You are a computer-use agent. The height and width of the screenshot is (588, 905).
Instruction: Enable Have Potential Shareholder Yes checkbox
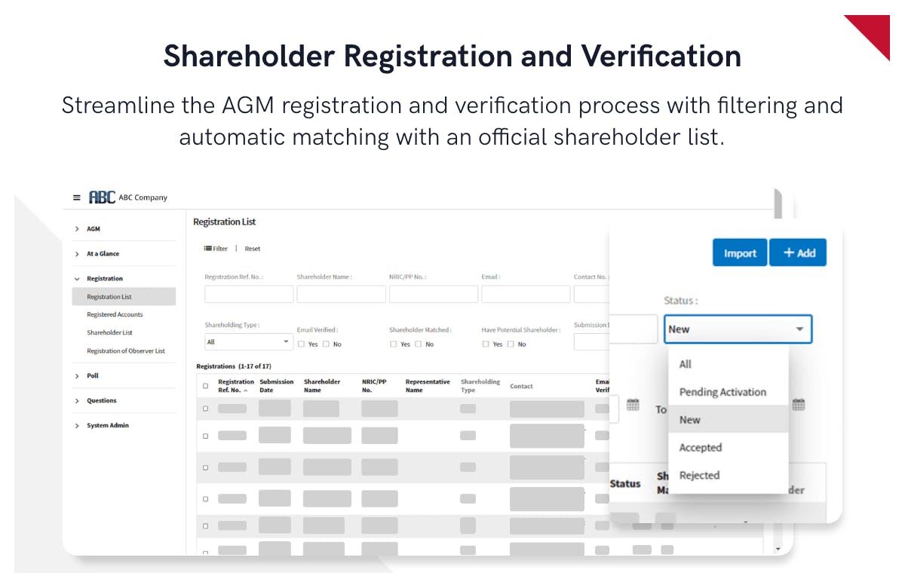[486, 345]
